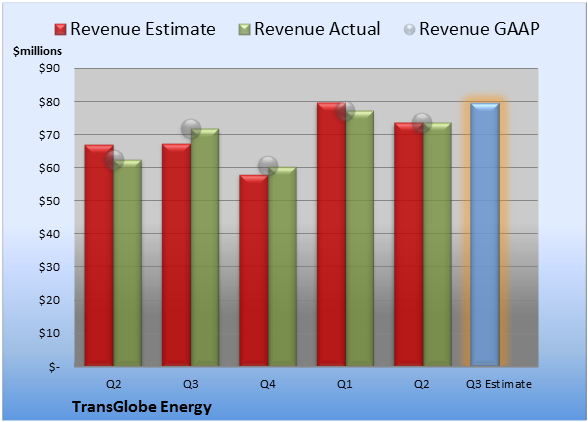Click the '$-' zero axis value
Image resolution: width=588 pixels, height=422 pixels.
point(54,366)
